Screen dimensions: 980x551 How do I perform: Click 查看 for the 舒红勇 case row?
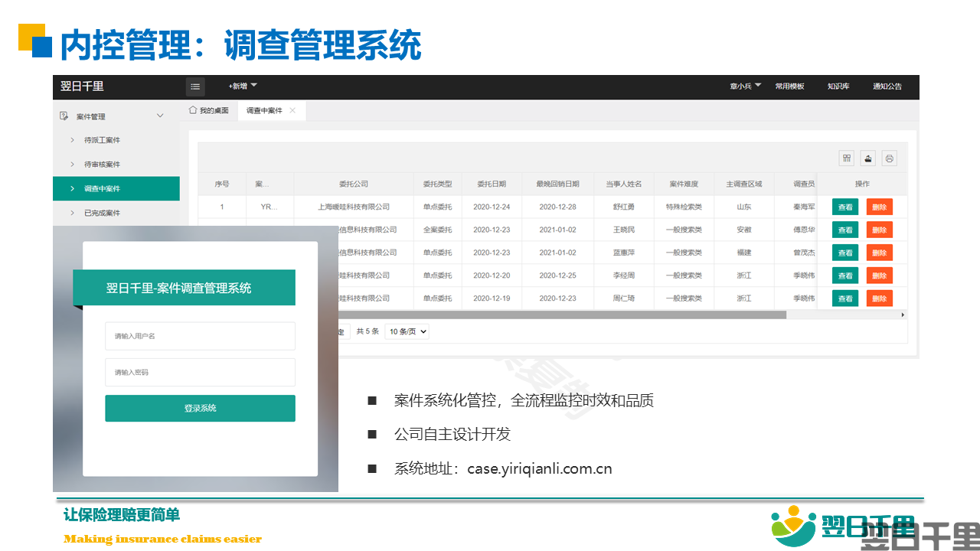845,207
